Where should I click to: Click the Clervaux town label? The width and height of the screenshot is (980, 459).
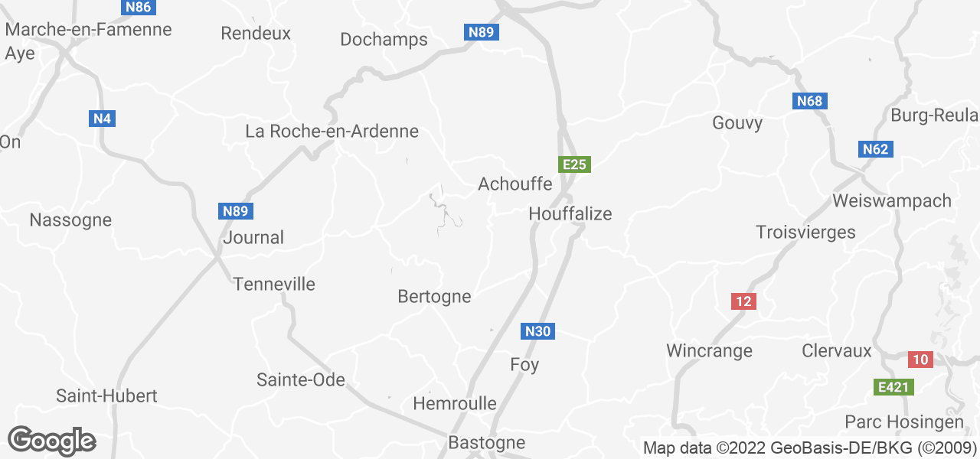coord(837,351)
